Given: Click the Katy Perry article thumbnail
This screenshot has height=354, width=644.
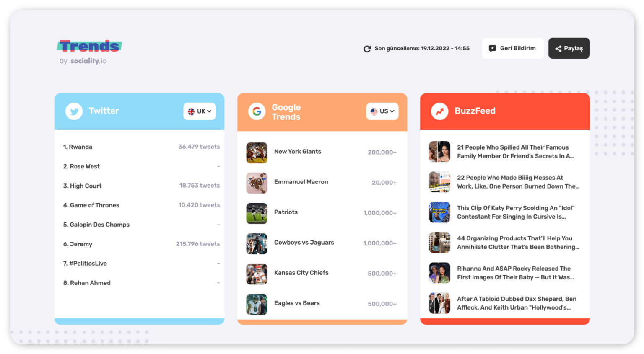Looking at the screenshot, I should (439, 212).
